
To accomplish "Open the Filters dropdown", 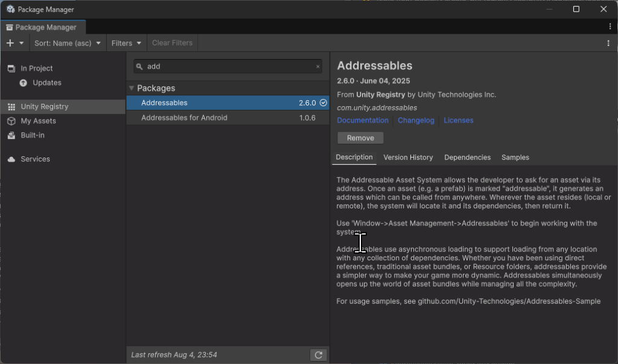I will [x=126, y=43].
